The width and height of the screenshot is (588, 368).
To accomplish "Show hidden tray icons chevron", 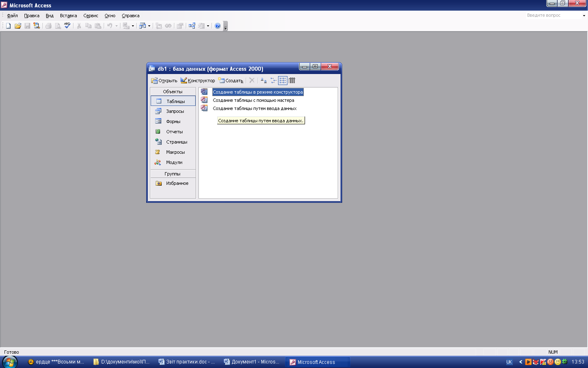I will click(x=521, y=362).
